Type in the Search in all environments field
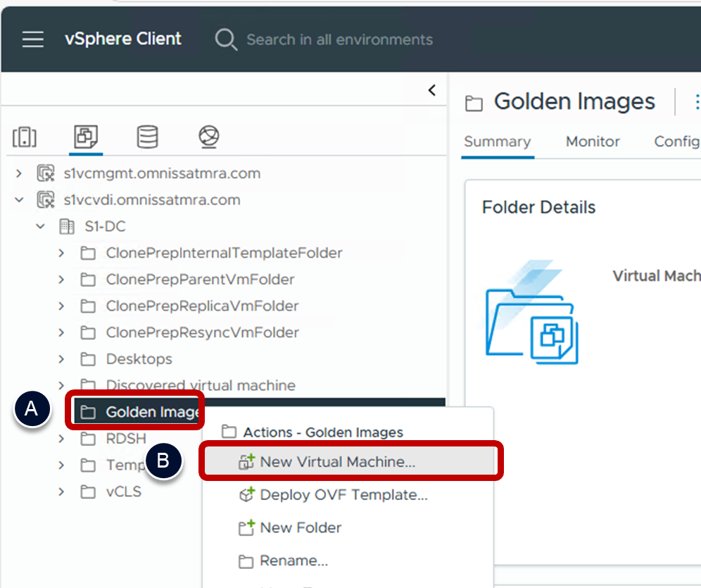The height and width of the screenshot is (588, 701). point(339,39)
